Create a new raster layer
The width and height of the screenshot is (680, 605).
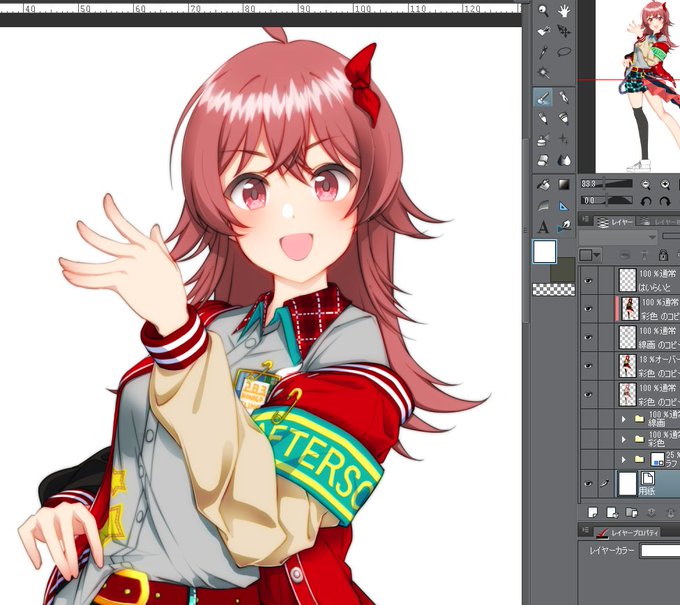coord(592,513)
